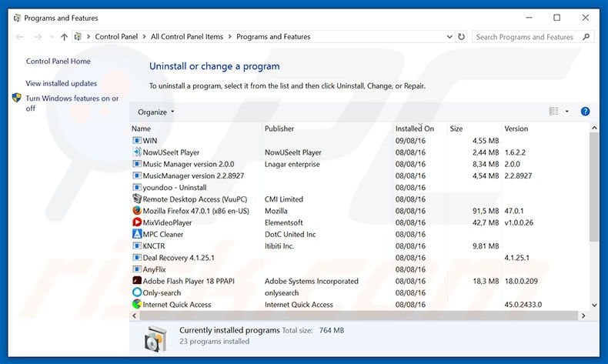Click the vertical scrollbar thumb
This screenshot has height=364, width=608.
point(594,187)
